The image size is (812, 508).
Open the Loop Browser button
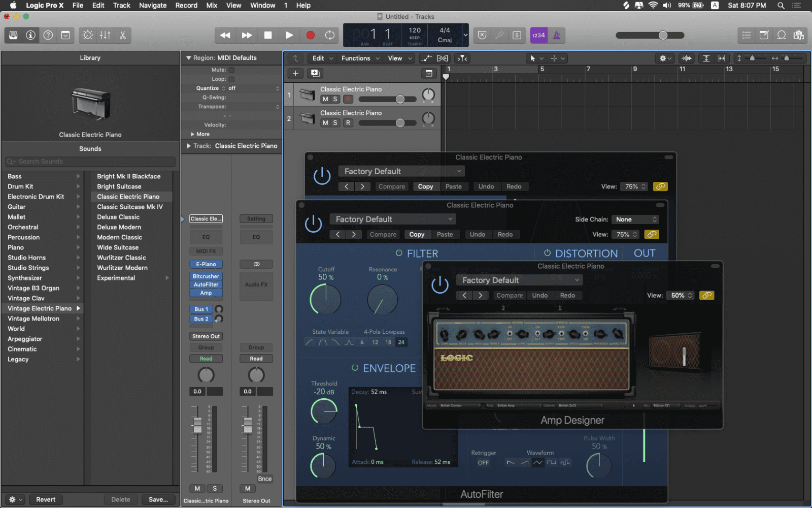coord(782,35)
